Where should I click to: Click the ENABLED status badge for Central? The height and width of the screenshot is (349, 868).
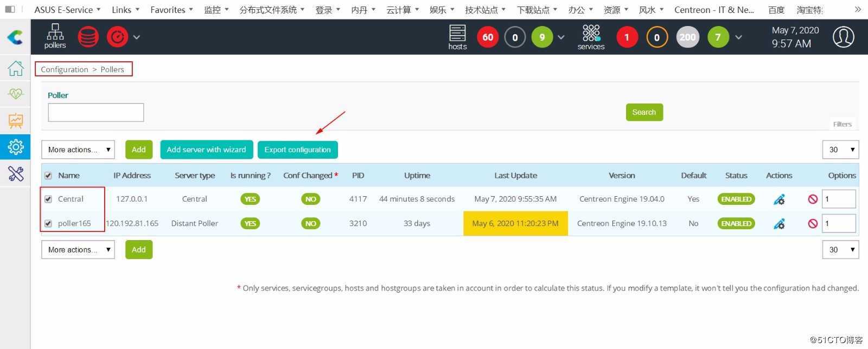(x=736, y=199)
